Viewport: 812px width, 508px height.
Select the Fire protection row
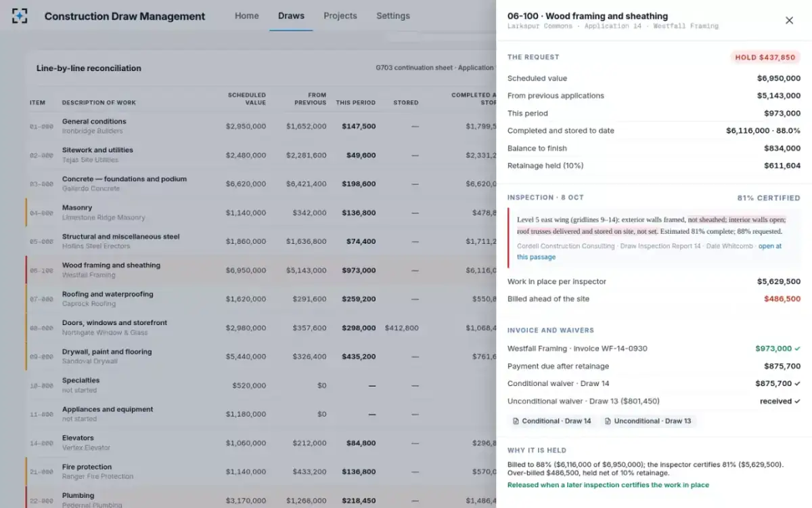pyautogui.click(x=261, y=471)
